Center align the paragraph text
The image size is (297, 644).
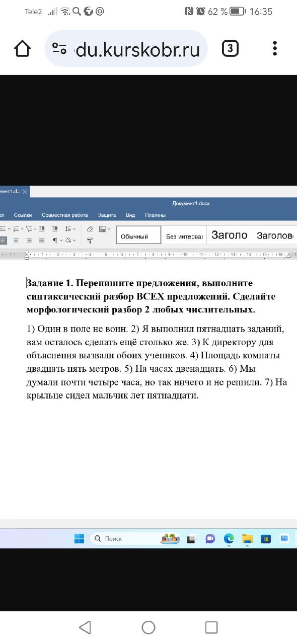16,240
